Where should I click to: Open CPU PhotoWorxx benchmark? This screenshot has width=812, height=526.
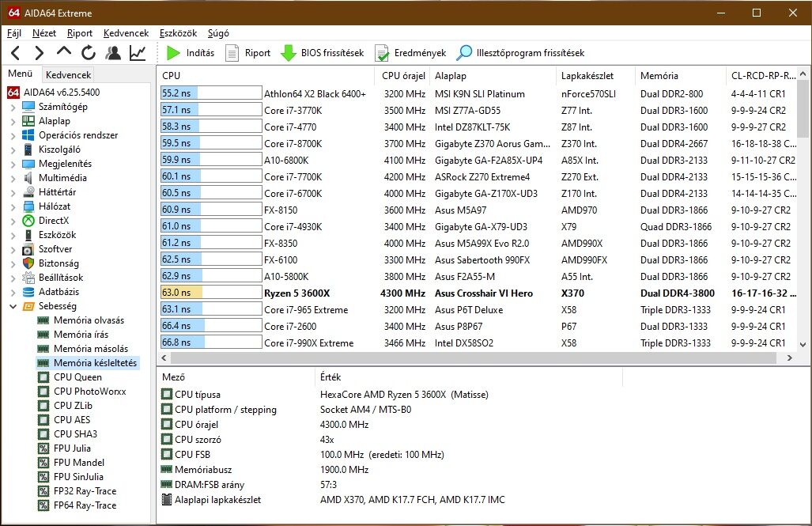click(90, 392)
